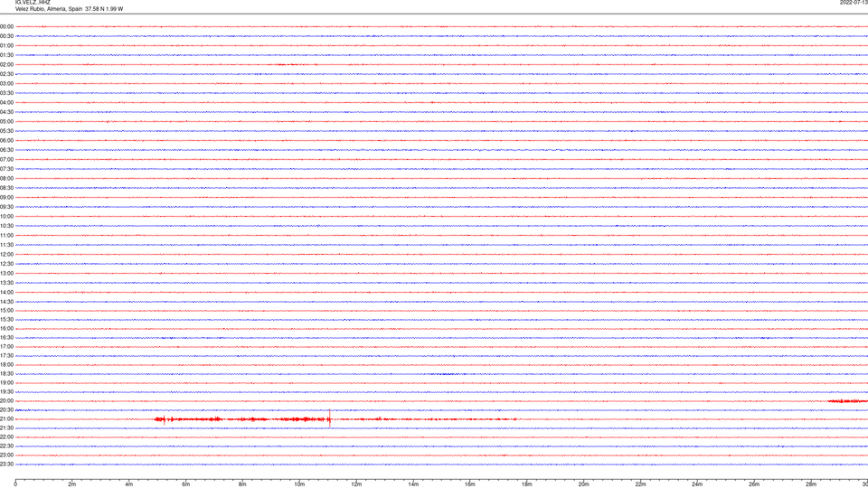The height and width of the screenshot is (488, 868).
Task: Click the 14:00 time label
Action: [6, 292]
